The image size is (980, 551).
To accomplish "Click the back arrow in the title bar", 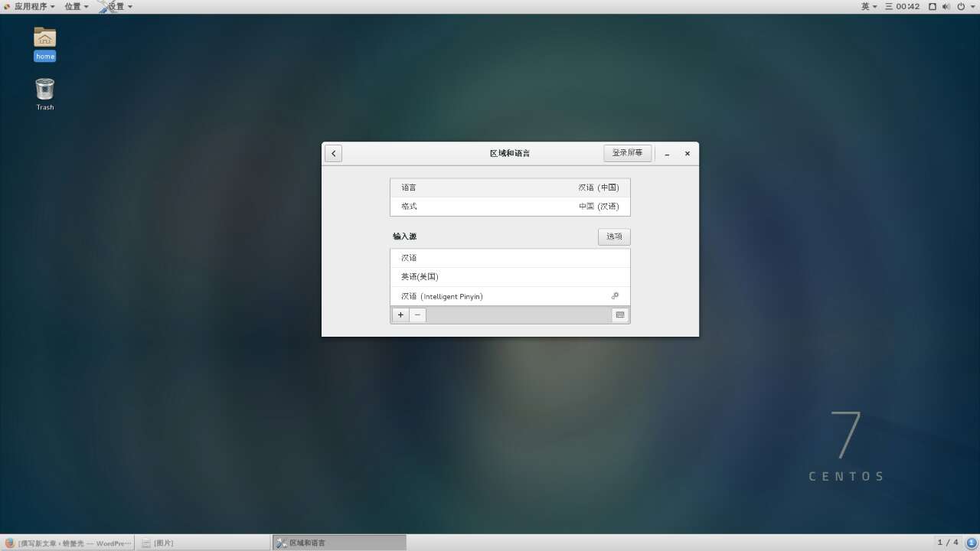I will (333, 153).
